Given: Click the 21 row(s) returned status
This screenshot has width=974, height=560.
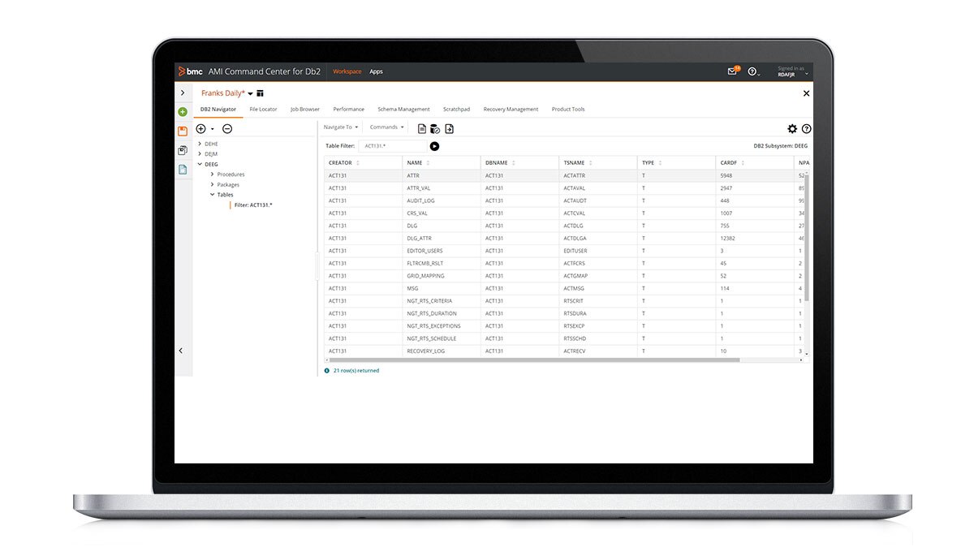Looking at the screenshot, I should click(x=356, y=370).
